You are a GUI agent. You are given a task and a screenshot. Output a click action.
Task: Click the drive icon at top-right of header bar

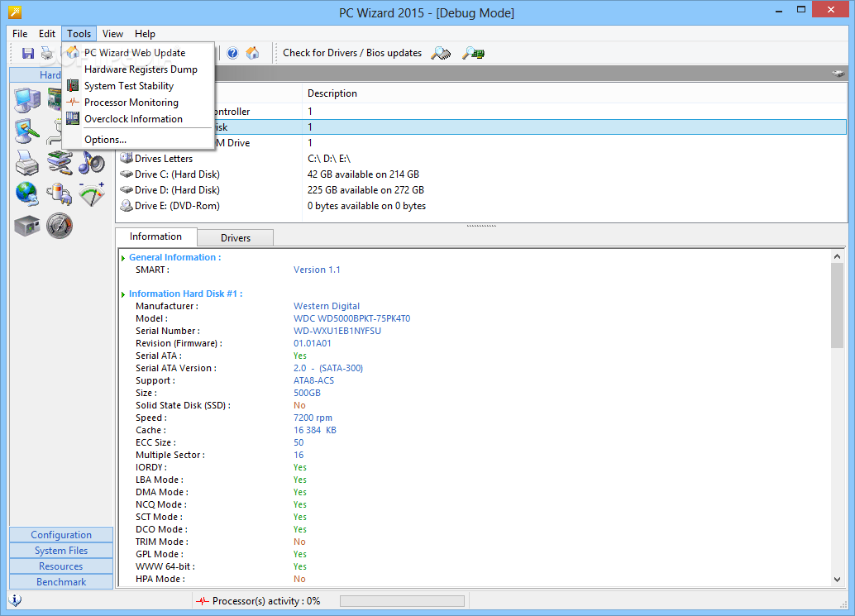pos(838,74)
